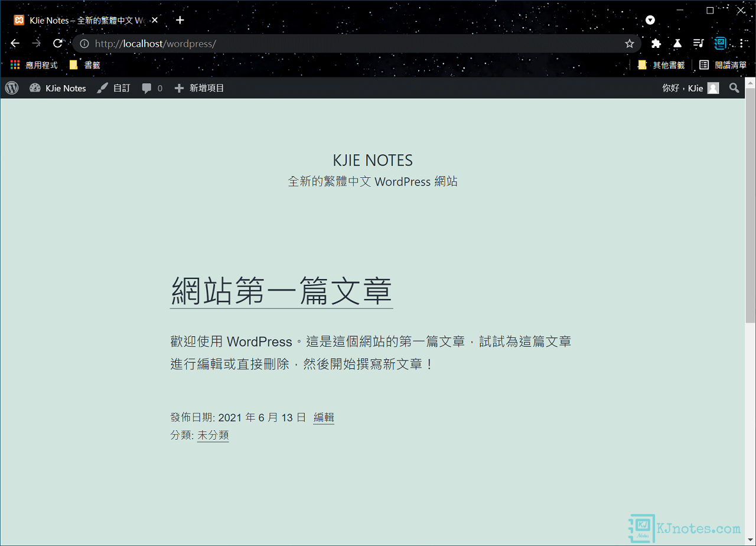Click the browser back arrow

pos(15,43)
